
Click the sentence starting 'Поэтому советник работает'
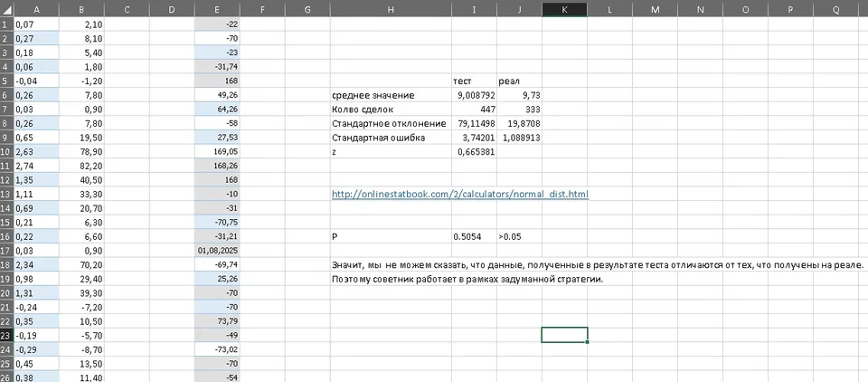click(x=467, y=279)
